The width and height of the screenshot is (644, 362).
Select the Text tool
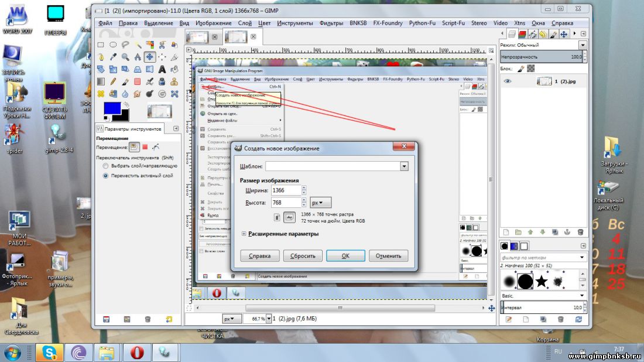(162, 69)
